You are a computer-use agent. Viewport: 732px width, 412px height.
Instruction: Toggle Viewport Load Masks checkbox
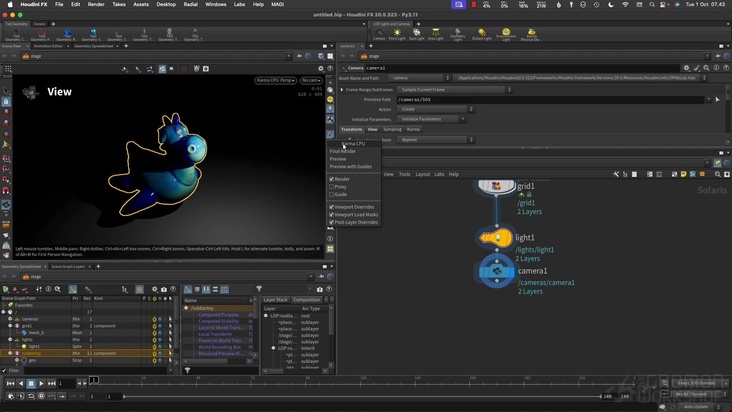(331, 215)
